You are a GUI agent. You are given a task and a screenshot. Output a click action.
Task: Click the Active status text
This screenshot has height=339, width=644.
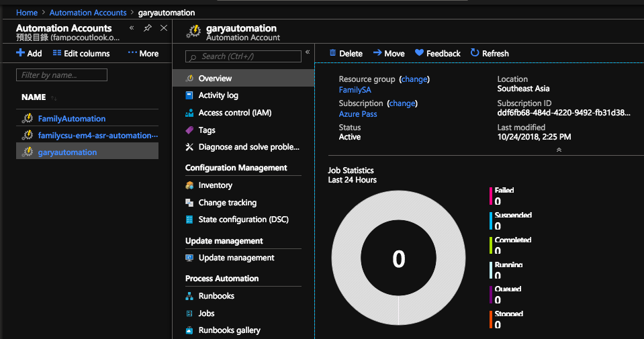pyautogui.click(x=349, y=137)
